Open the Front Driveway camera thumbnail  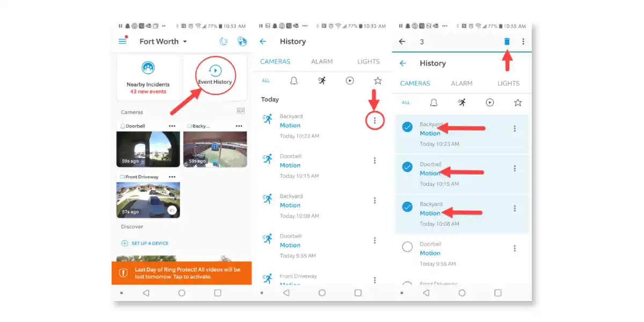point(148,200)
